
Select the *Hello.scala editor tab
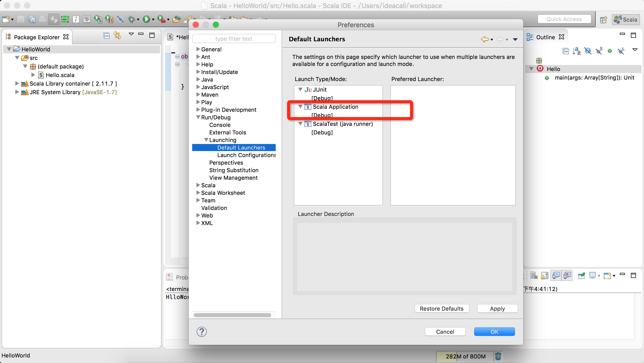pyautogui.click(x=178, y=37)
